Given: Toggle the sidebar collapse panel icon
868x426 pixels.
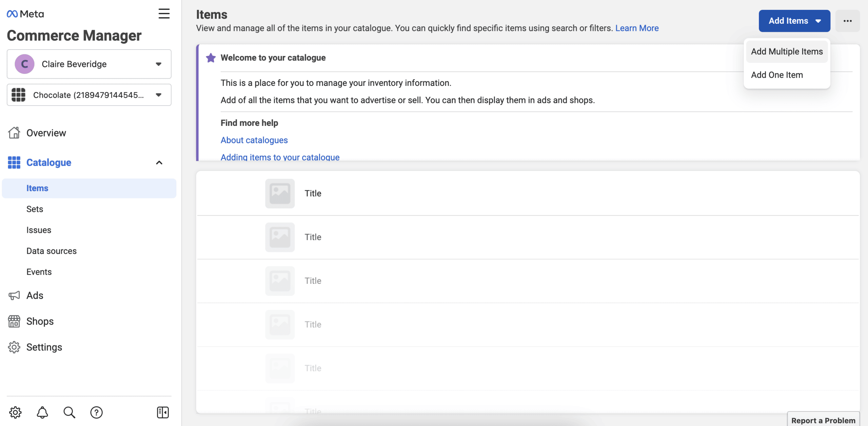Looking at the screenshot, I should click(163, 412).
